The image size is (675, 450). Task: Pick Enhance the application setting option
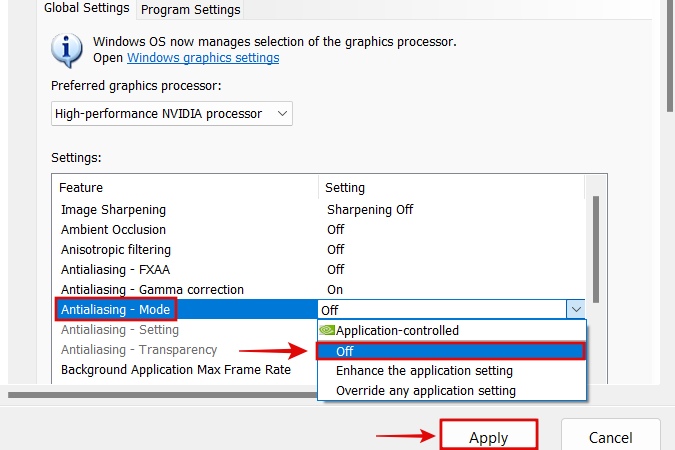[x=424, y=371]
